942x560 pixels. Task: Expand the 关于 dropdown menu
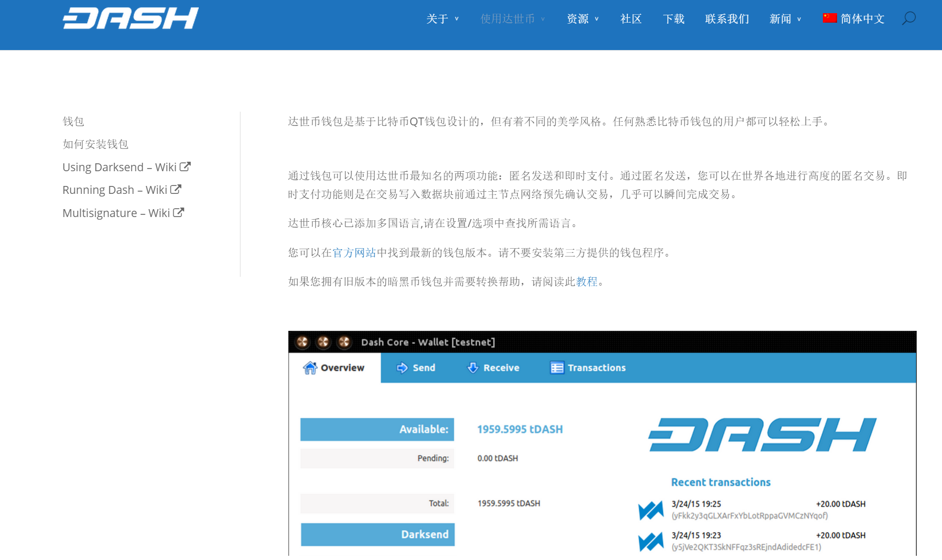click(x=443, y=19)
